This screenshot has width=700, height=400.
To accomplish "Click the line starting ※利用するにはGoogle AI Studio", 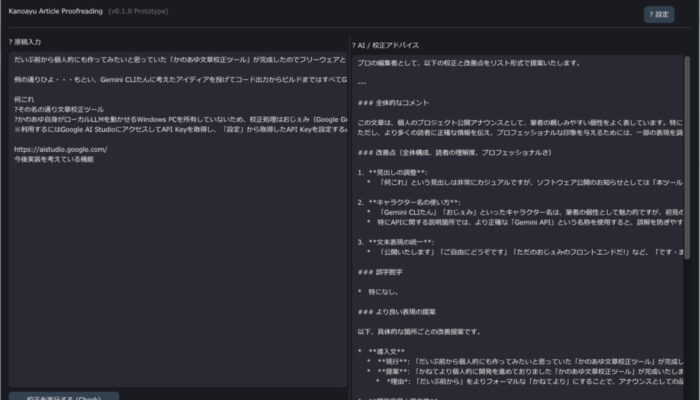I will point(180,129).
